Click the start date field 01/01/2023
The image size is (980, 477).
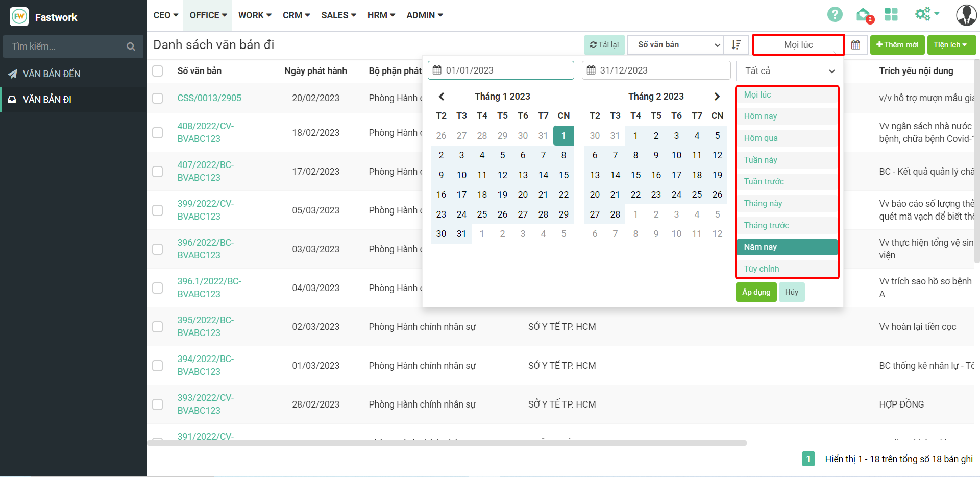[x=501, y=70]
